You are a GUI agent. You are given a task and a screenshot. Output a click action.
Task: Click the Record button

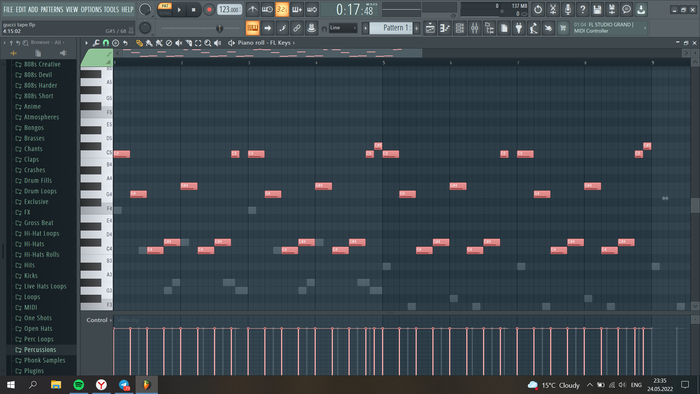click(208, 9)
